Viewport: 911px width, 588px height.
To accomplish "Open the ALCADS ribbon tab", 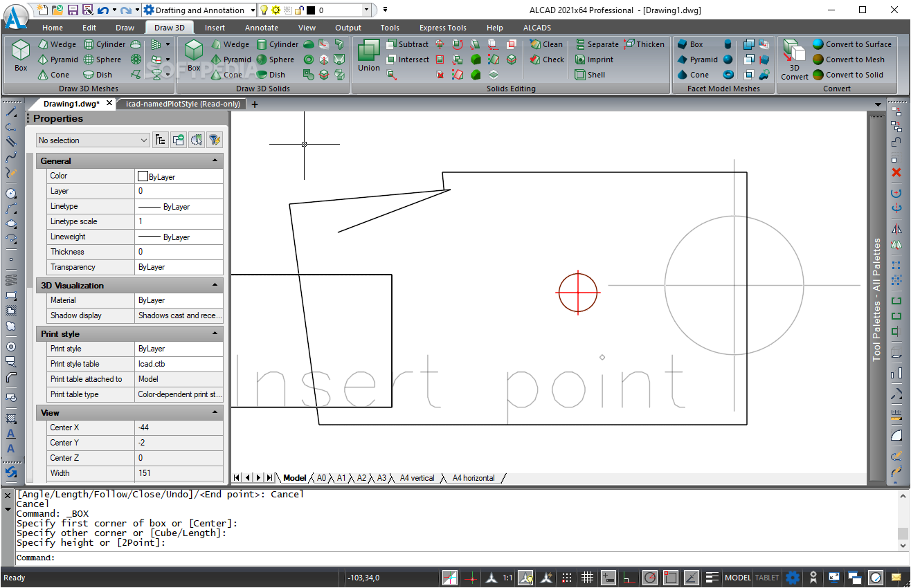I will click(537, 28).
